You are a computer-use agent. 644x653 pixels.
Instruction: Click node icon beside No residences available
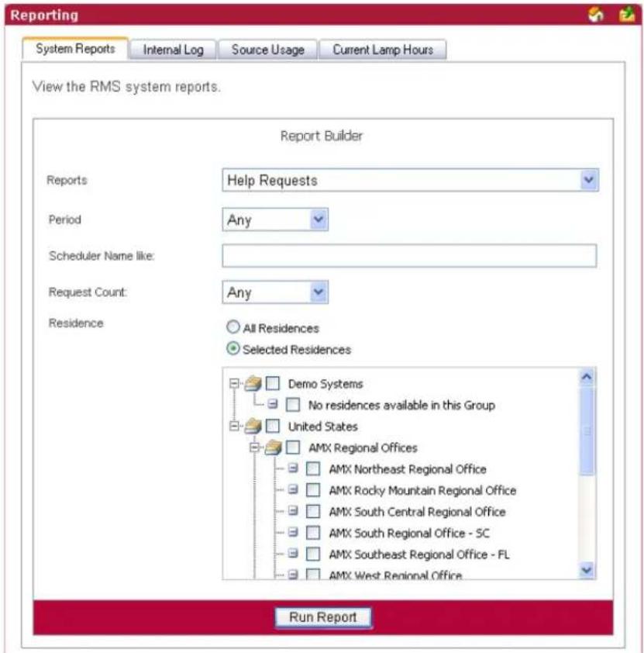273,404
